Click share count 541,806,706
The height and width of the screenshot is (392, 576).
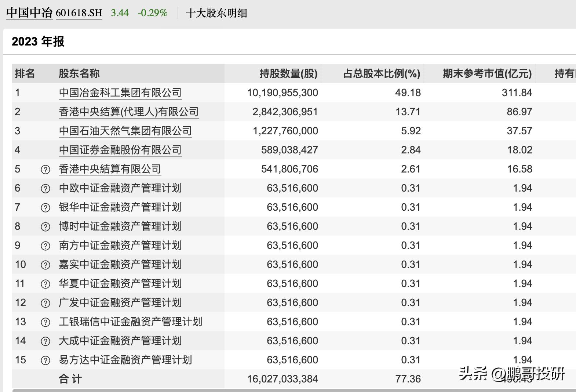pyautogui.click(x=289, y=169)
